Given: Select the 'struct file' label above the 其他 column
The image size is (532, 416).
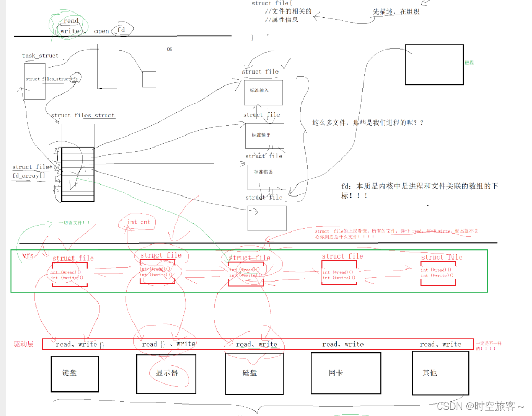Looking at the screenshot, I should [442, 258].
